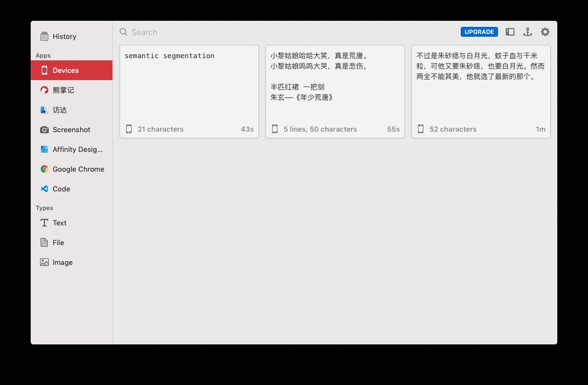Click the 熊掌记 red bear icon
Screen dimensions: 588x385
pyautogui.click(x=44, y=90)
